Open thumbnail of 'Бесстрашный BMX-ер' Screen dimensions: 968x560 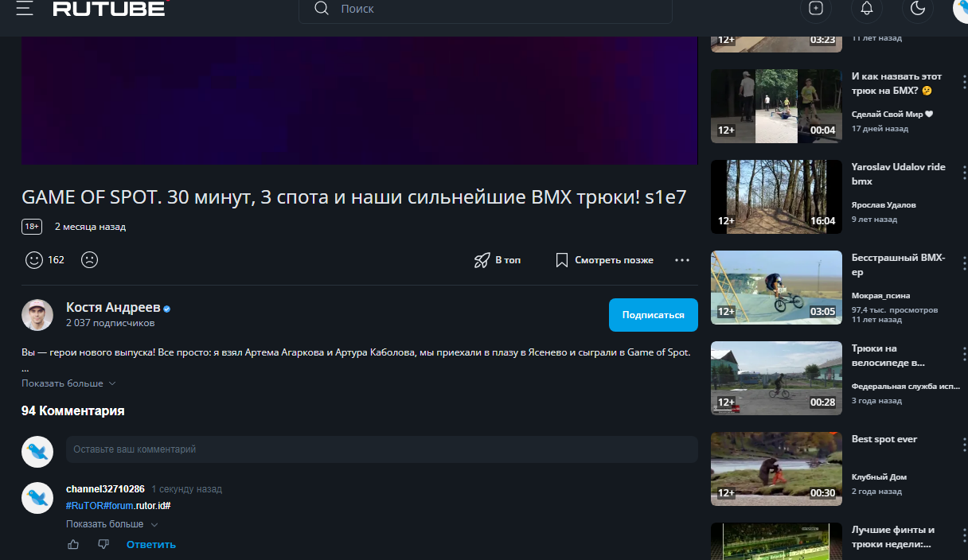[776, 287]
